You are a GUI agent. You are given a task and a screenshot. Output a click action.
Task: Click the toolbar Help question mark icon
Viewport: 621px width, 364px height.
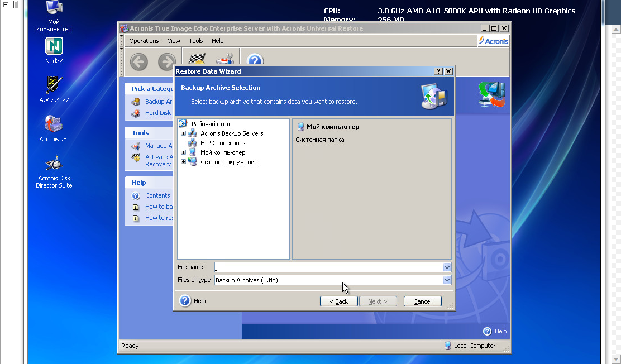(255, 59)
